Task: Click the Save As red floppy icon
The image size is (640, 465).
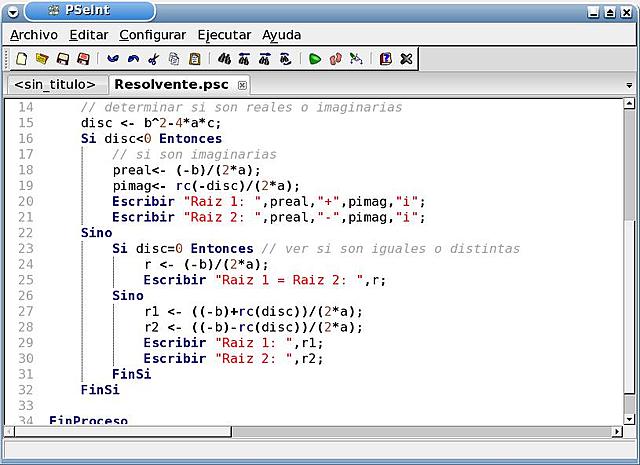Action: click(x=83, y=59)
